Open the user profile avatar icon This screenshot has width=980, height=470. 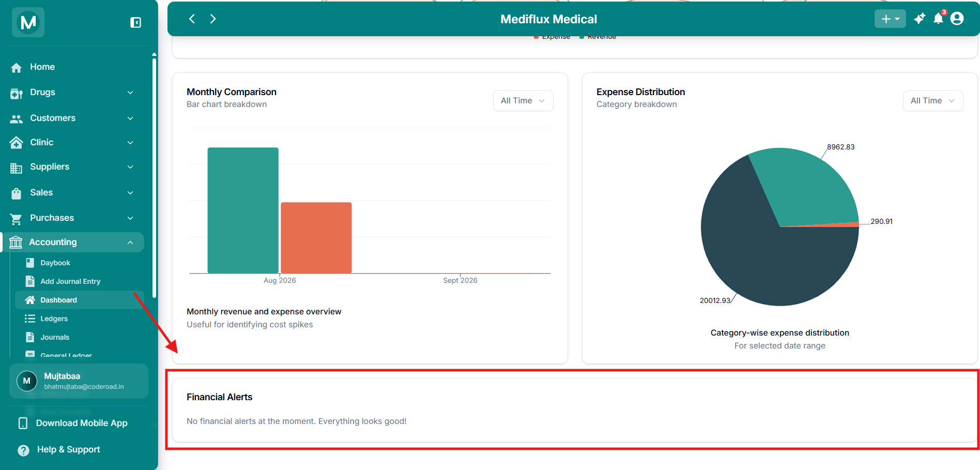click(957, 19)
